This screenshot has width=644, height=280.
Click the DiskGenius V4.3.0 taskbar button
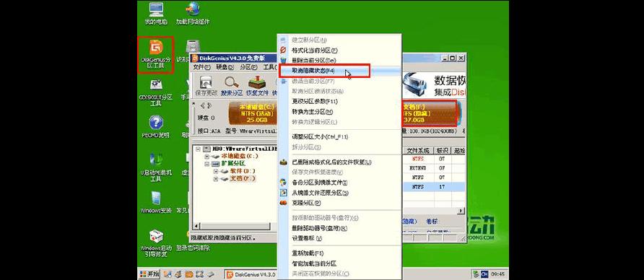coord(251,274)
